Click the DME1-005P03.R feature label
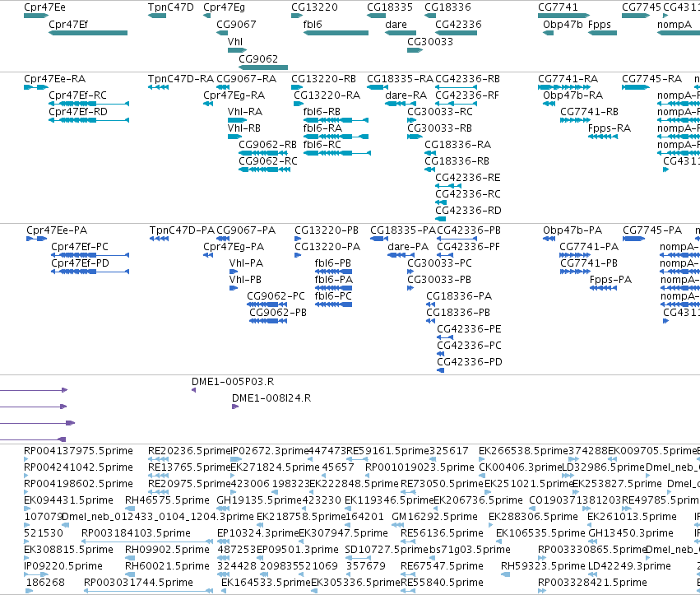 [233, 382]
